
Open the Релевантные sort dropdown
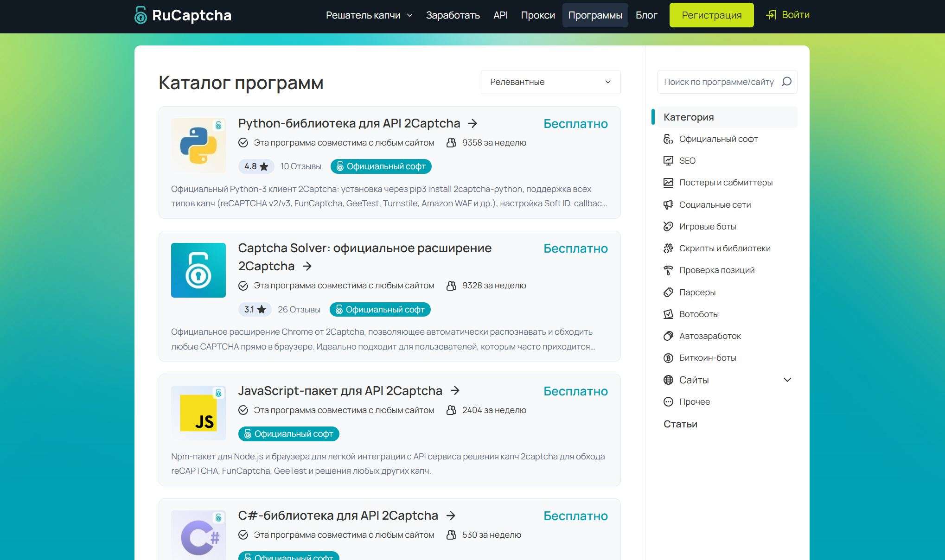tap(550, 82)
